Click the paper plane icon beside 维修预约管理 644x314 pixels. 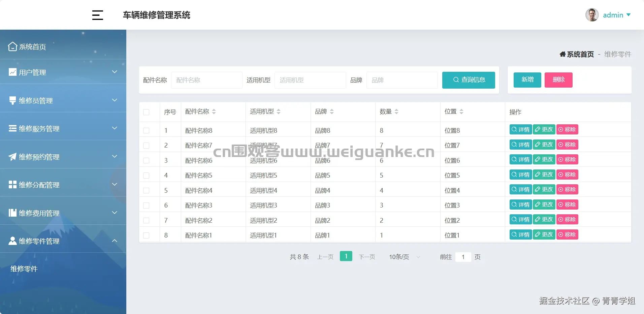(12, 157)
